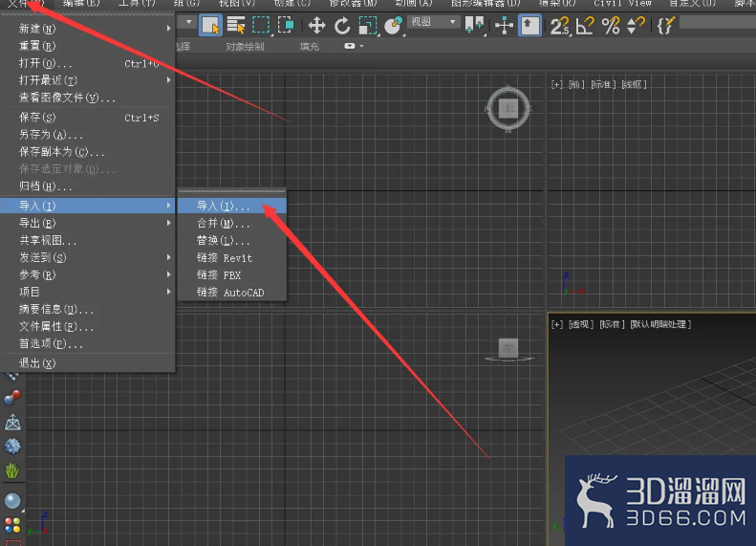This screenshot has height=546, width=756.
Task: Click [线框] viewport shading label
Action: [x=634, y=84]
